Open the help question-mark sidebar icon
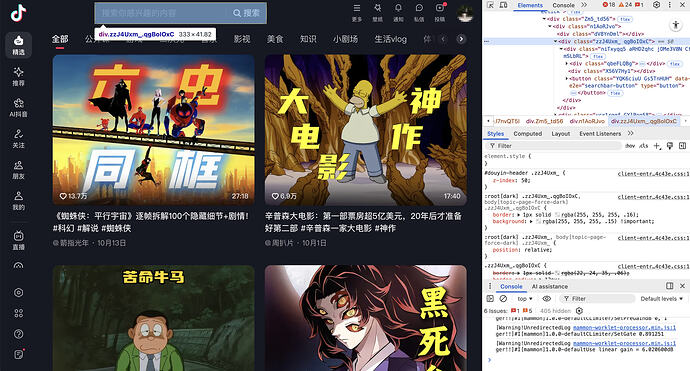690x371 pixels. tap(18, 334)
